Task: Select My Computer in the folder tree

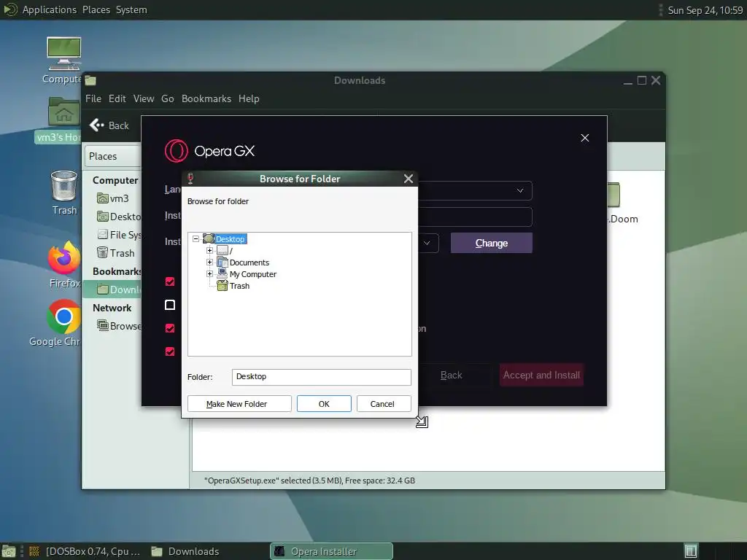Action: (x=253, y=274)
